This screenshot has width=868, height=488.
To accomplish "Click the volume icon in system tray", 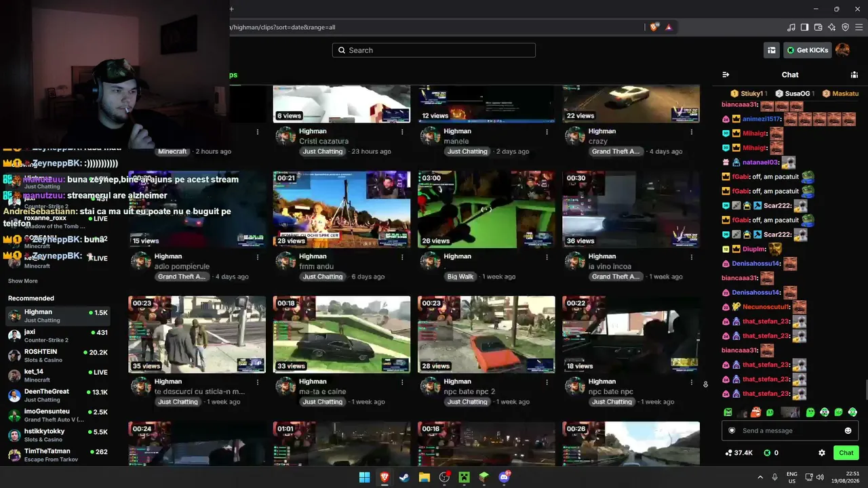I will pos(820,477).
